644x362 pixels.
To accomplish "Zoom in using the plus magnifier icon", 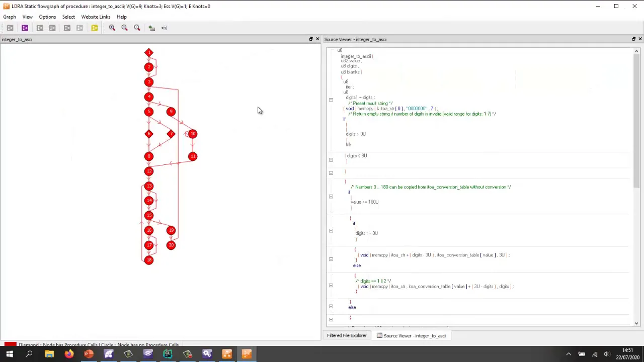I will point(112,28).
